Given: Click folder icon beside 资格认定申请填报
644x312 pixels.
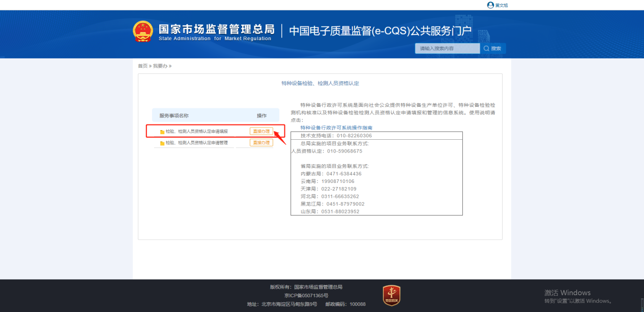Looking at the screenshot, I should pos(162,132).
